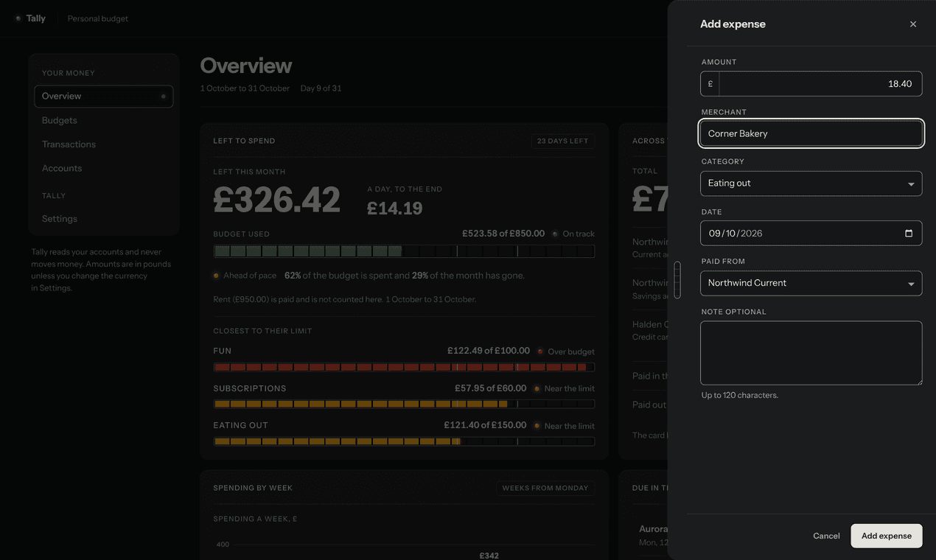Click the Category dropdown arrow

point(911,184)
